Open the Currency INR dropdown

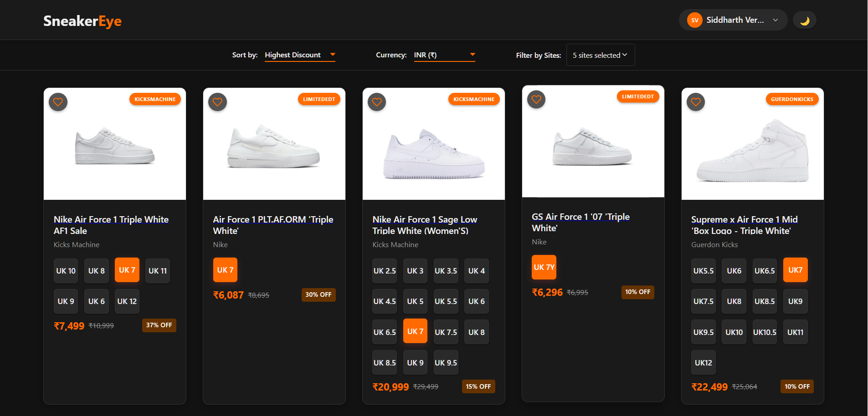[444, 55]
